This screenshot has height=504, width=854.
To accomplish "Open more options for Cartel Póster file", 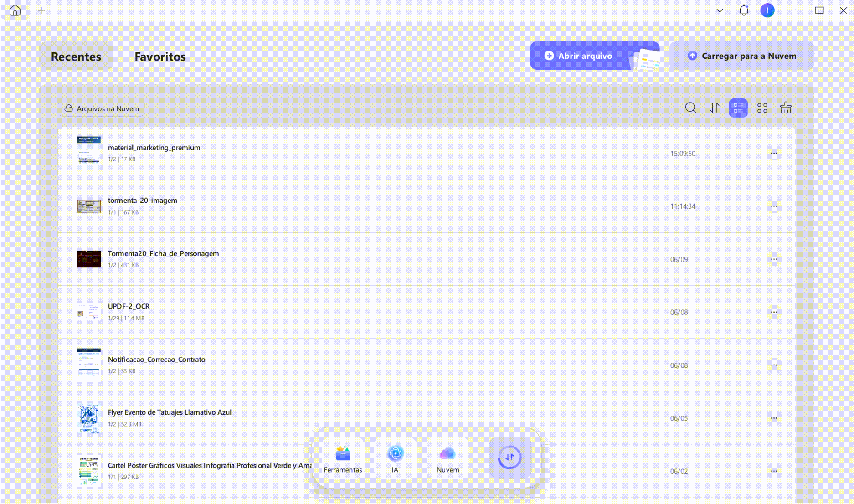I will point(774,471).
